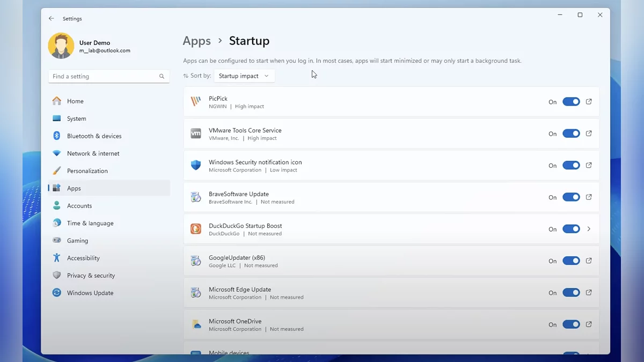Screen dimensions: 644x362
Task: Click the Gaming controller icon in sidebar
Action: click(x=56, y=240)
